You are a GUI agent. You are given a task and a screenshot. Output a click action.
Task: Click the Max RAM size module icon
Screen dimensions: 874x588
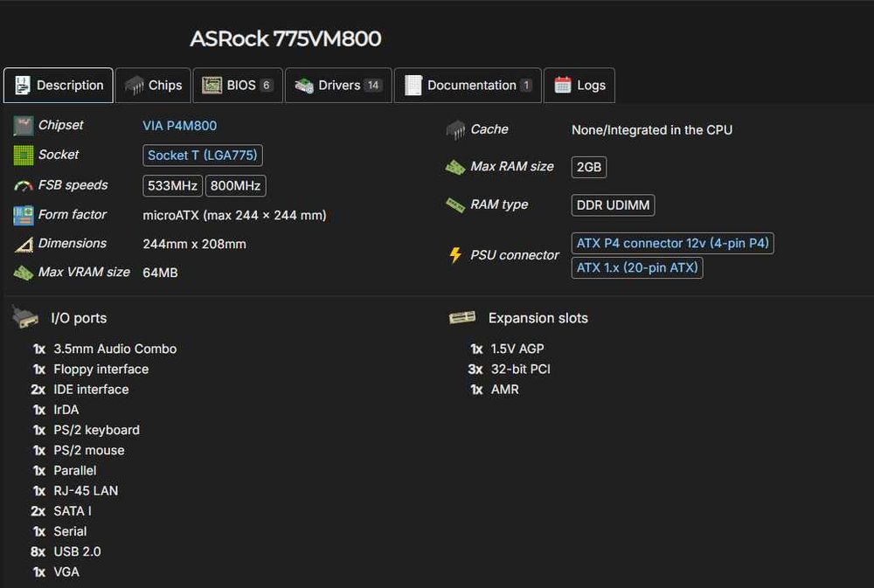(455, 167)
